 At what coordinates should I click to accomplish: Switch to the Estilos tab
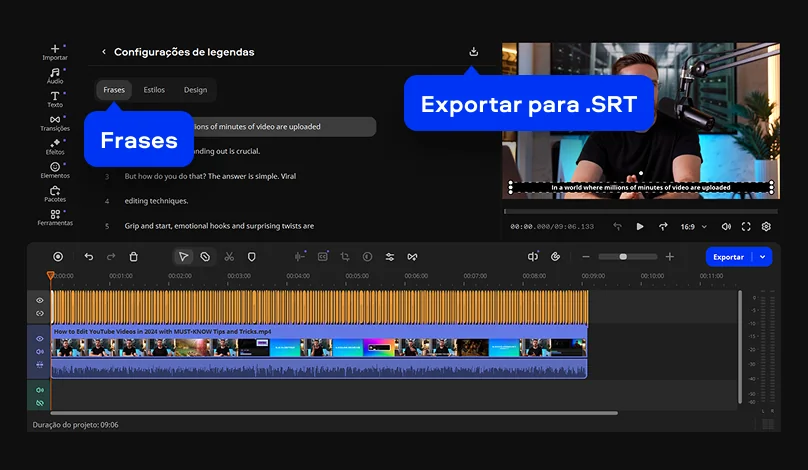tap(154, 90)
